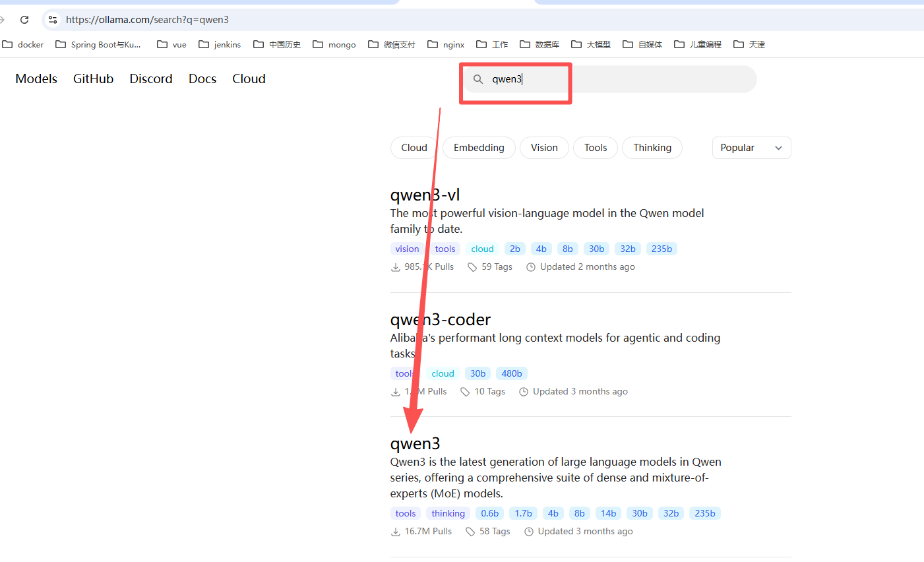Click the "59 Tags" text under qwen3-vl
924x562 pixels.
coord(497,267)
